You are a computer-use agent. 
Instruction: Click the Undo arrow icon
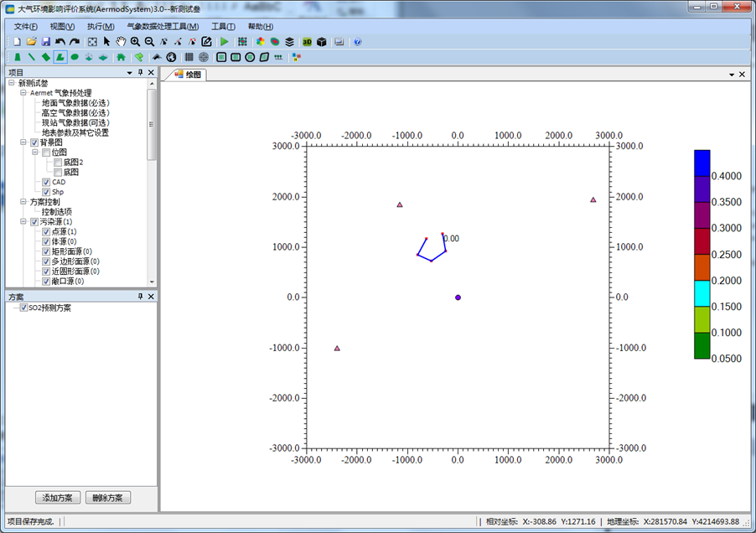coord(60,41)
